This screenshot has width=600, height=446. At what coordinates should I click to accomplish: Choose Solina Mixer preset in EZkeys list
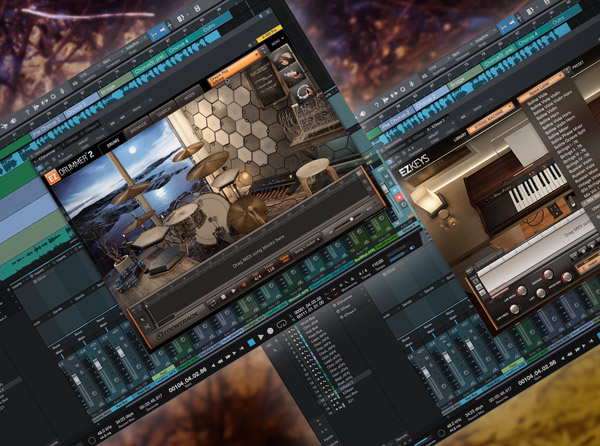click(559, 132)
